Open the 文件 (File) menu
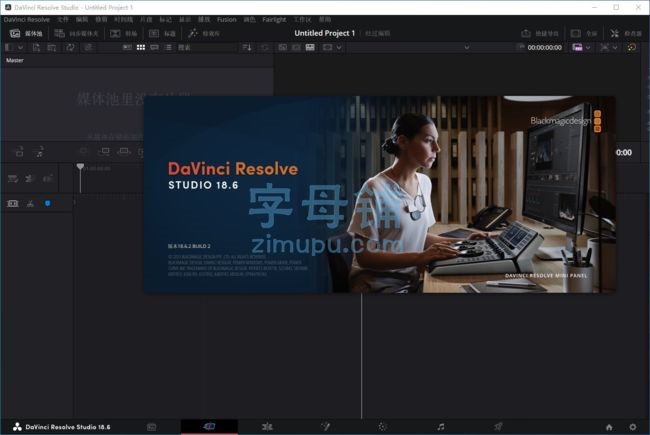The width and height of the screenshot is (650, 435). tap(63, 19)
